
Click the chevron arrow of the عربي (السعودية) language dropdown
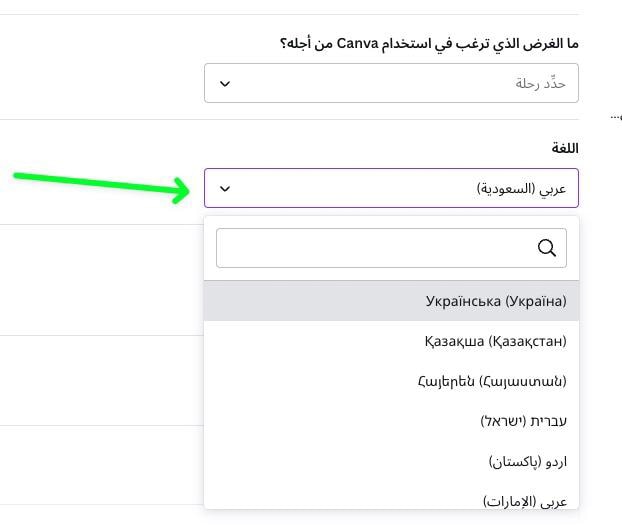[225, 188]
